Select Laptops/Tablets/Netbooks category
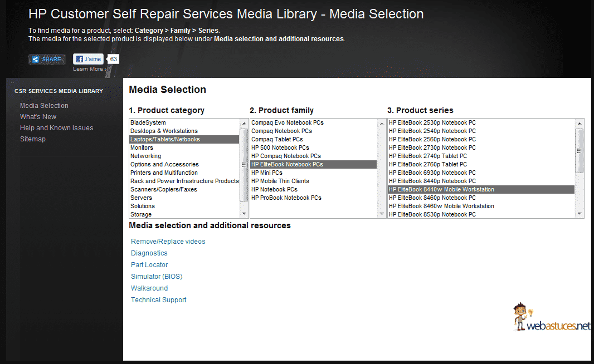The image size is (594, 364). [x=184, y=139]
